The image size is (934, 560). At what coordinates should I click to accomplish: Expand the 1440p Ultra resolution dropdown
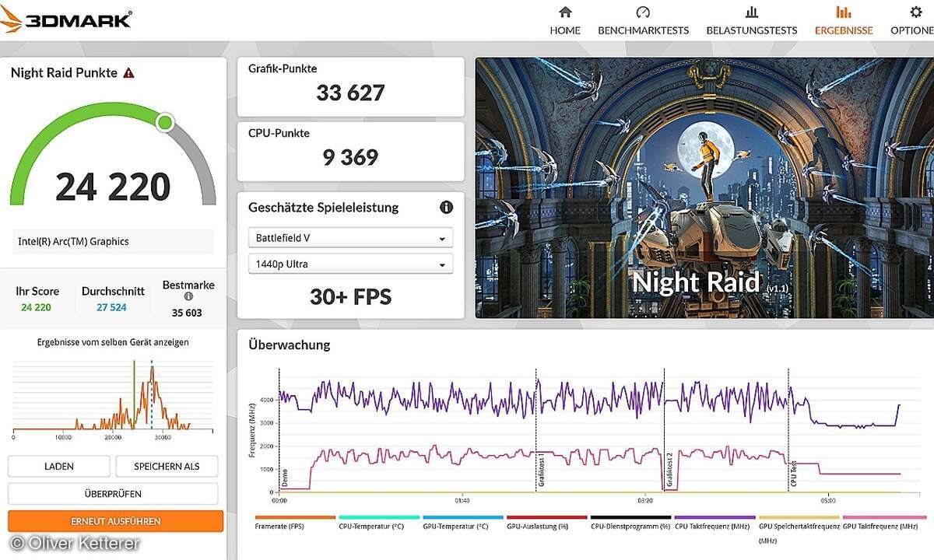point(350,264)
